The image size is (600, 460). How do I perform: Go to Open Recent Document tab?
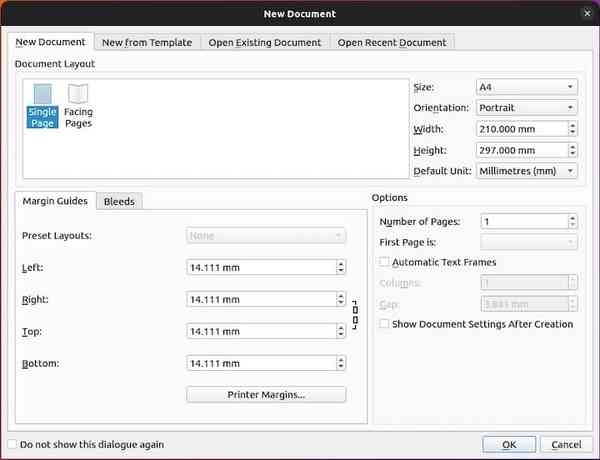(x=392, y=42)
